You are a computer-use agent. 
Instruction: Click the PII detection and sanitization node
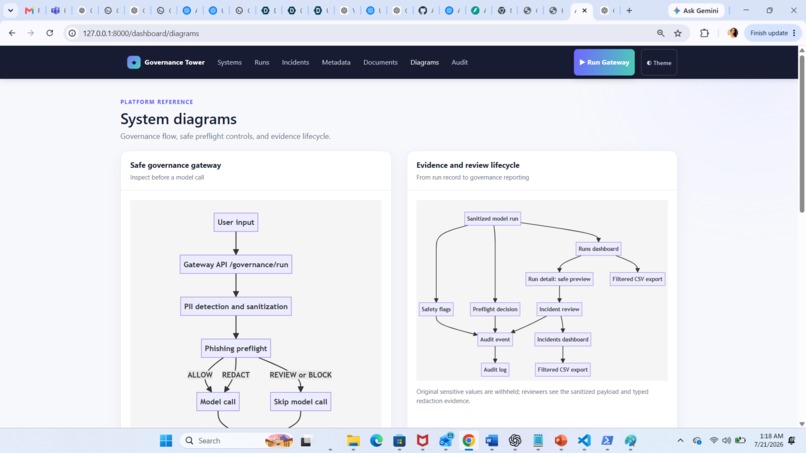coord(235,306)
